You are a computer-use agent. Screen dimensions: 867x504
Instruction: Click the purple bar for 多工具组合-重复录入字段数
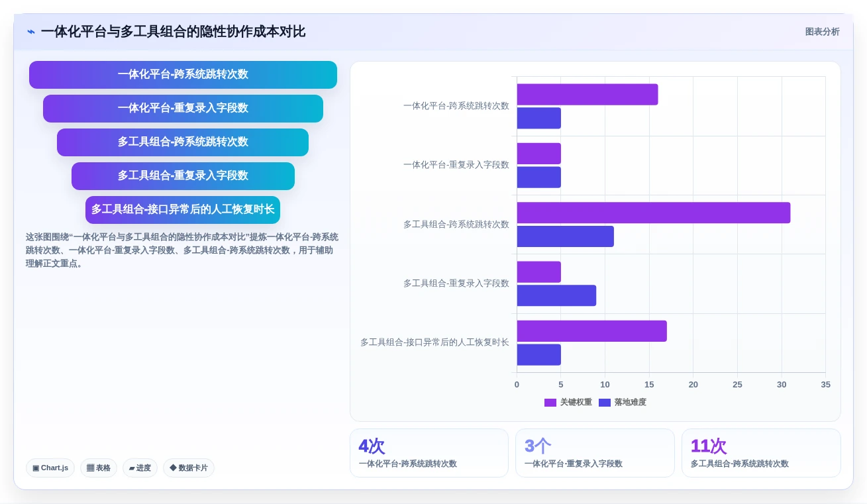click(x=539, y=272)
